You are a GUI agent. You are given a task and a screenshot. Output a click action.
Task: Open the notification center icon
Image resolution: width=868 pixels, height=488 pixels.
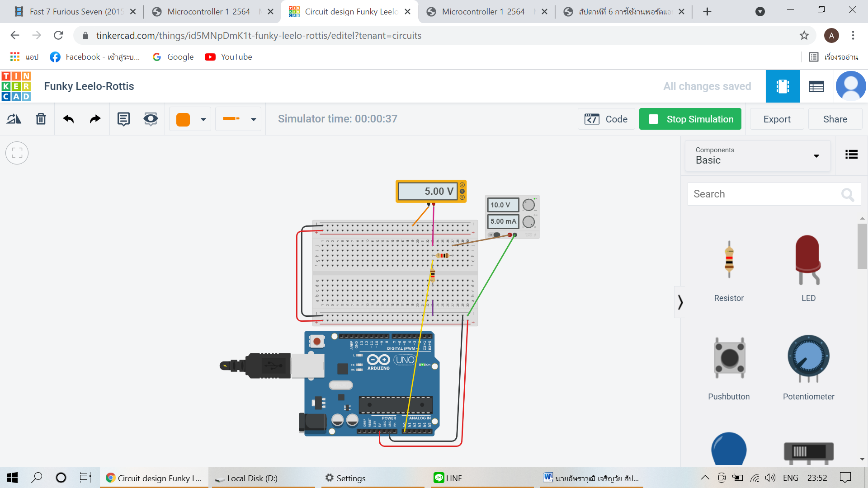coord(845,478)
